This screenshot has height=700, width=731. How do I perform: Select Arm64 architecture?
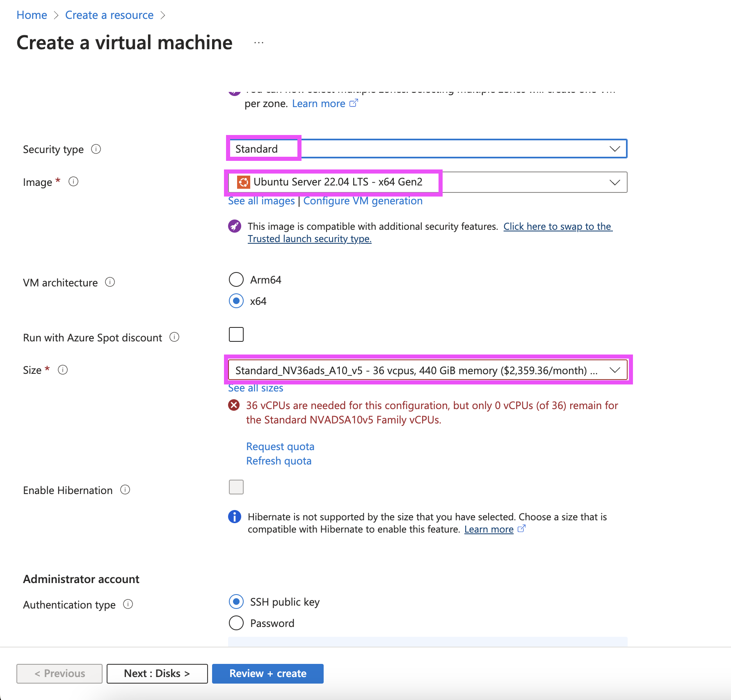(x=236, y=279)
